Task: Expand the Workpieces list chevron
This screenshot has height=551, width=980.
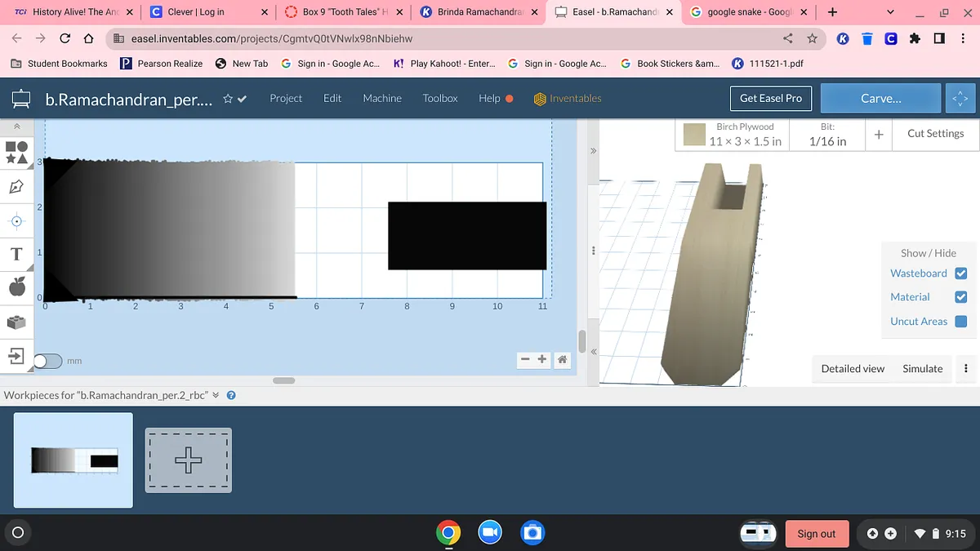Action: [x=216, y=395]
